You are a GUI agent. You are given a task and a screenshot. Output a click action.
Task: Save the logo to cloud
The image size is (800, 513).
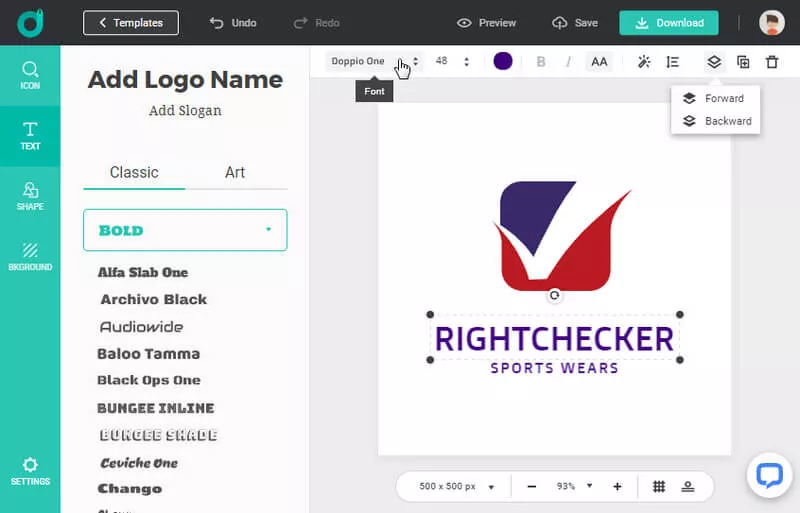click(x=574, y=23)
